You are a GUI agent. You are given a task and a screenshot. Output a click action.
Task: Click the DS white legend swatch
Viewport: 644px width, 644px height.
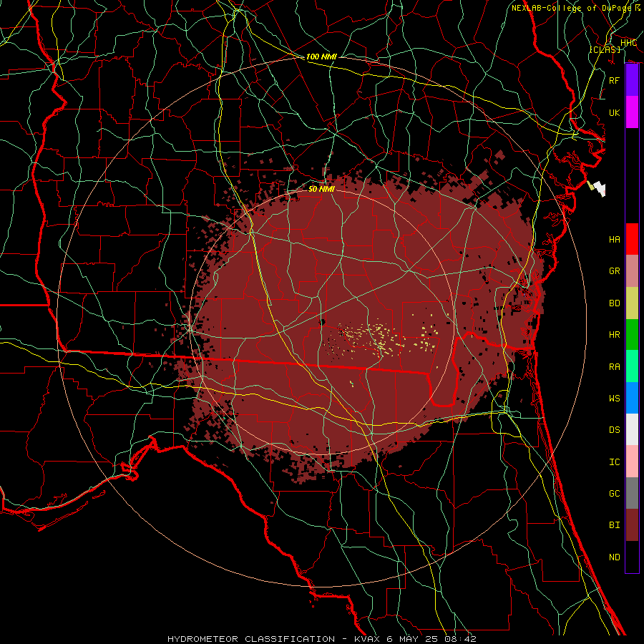pyautogui.click(x=632, y=429)
